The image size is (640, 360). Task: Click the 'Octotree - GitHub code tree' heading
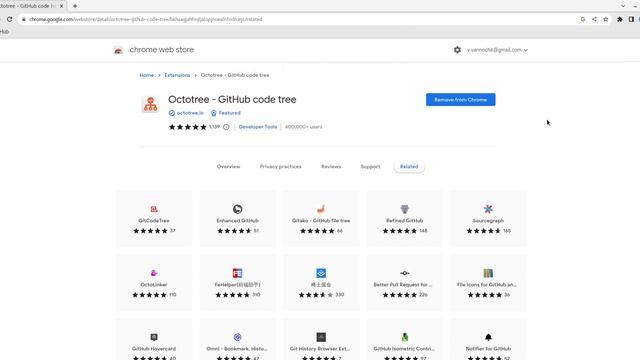point(232,100)
